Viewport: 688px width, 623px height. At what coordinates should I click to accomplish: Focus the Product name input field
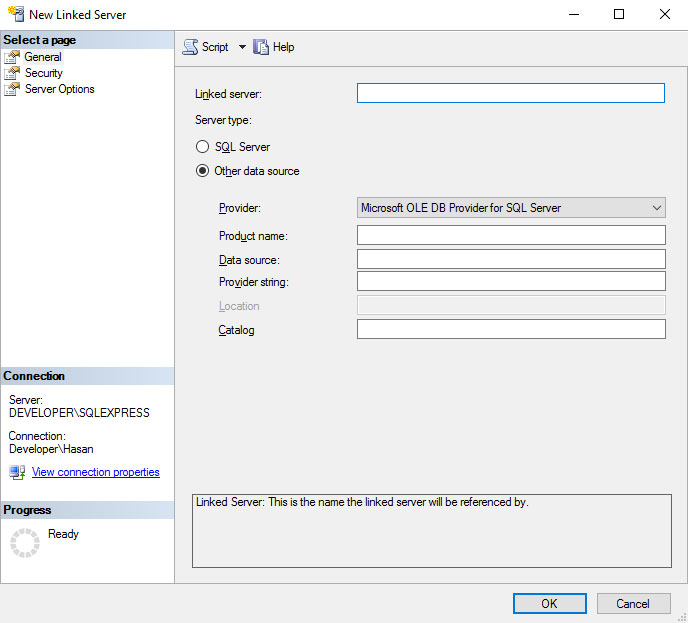pyautogui.click(x=511, y=235)
